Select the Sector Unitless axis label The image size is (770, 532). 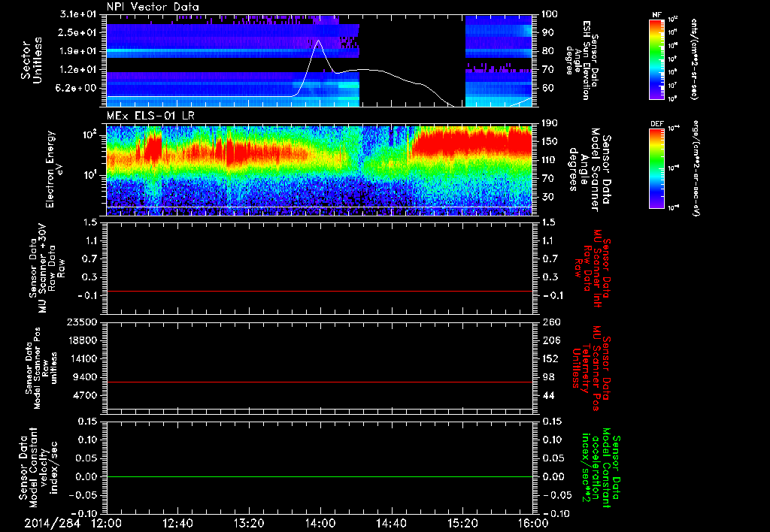pyautogui.click(x=32, y=60)
